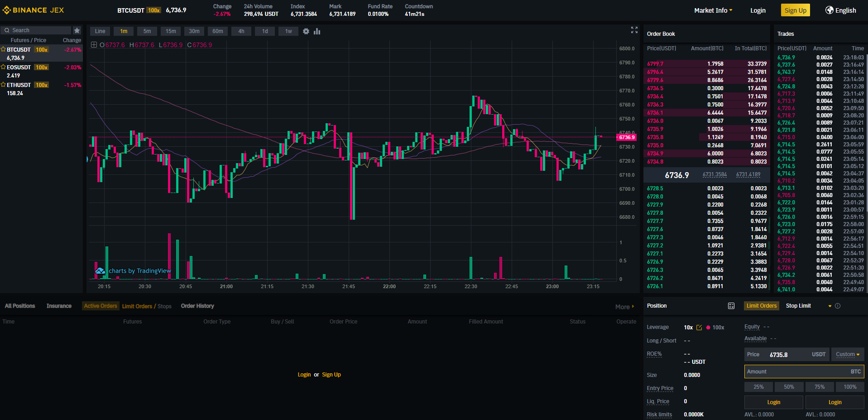Open the Stop Limit dropdown arrow
868x420 pixels.
(830, 306)
